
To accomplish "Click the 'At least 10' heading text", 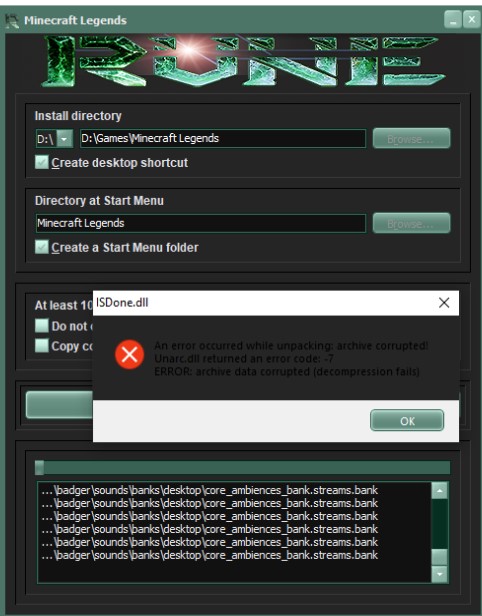I will point(64,305).
